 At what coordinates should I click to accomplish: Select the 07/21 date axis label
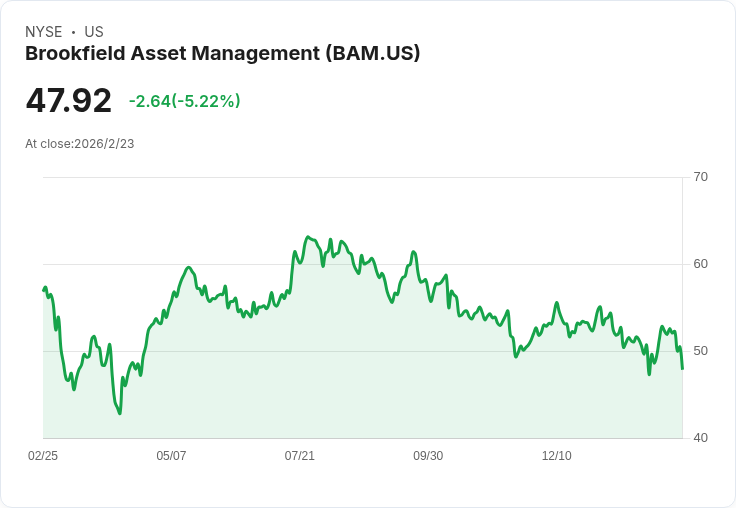(x=299, y=455)
